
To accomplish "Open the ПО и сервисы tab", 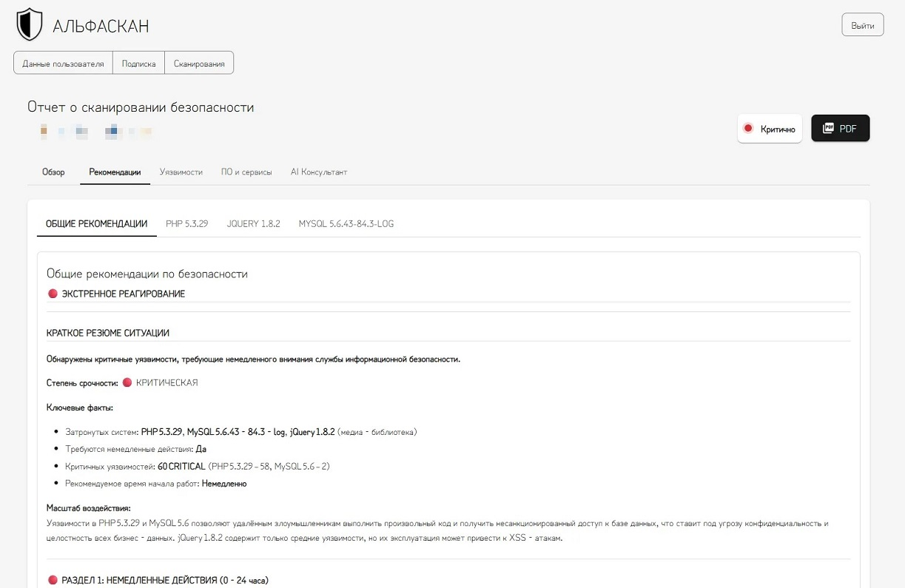I will [246, 172].
